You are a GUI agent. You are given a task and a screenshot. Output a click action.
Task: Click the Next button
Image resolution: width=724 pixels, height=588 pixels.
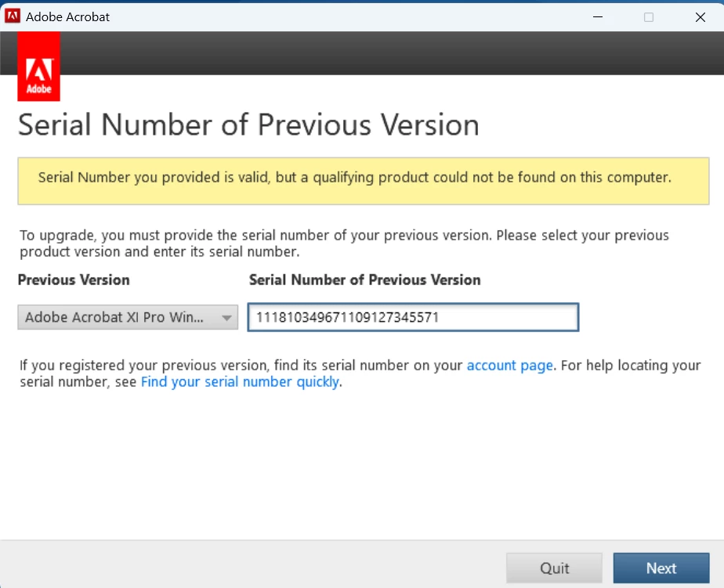coord(661,568)
